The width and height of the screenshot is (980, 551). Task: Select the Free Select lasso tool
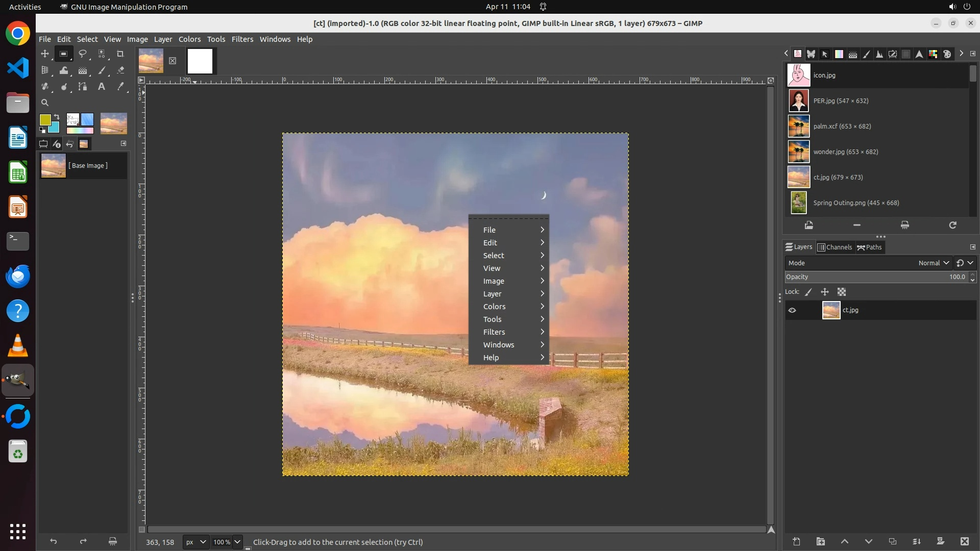click(x=83, y=54)
